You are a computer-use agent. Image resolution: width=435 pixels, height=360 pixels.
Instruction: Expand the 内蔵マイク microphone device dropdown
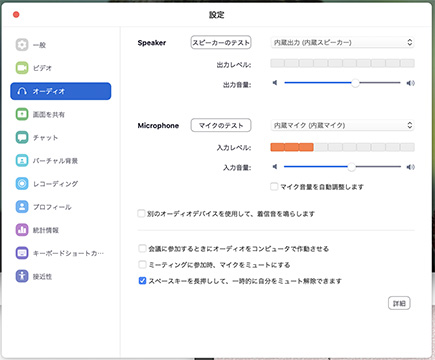pyautogui.click(x=342, y=125)
